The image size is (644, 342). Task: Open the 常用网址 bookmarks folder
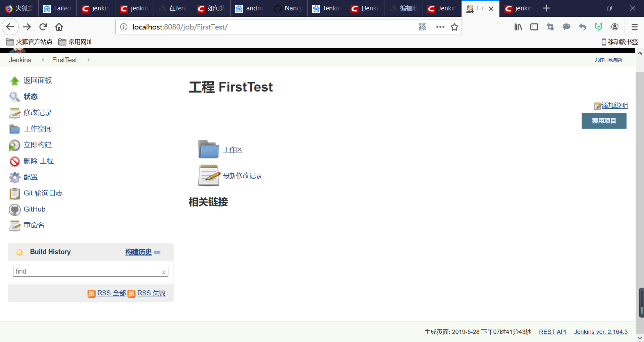click(x=75, y=42)
